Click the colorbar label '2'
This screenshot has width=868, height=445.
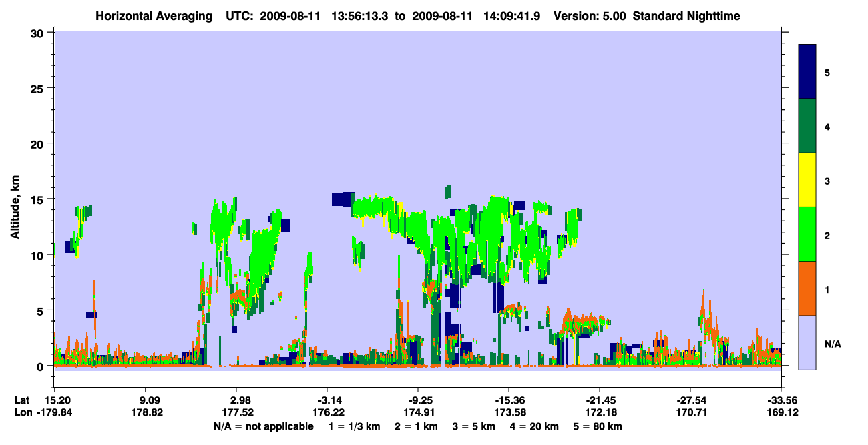point(827,235)
